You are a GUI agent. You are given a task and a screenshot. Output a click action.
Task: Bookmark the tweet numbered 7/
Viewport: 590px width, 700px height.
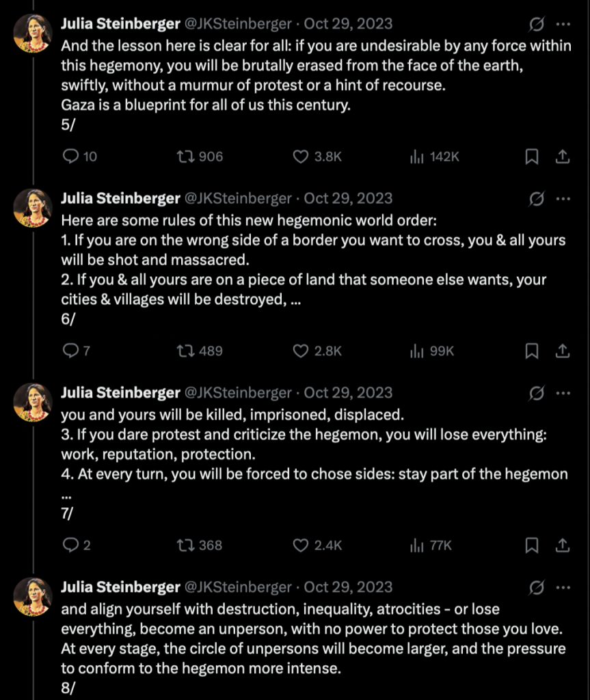point(531,545)
